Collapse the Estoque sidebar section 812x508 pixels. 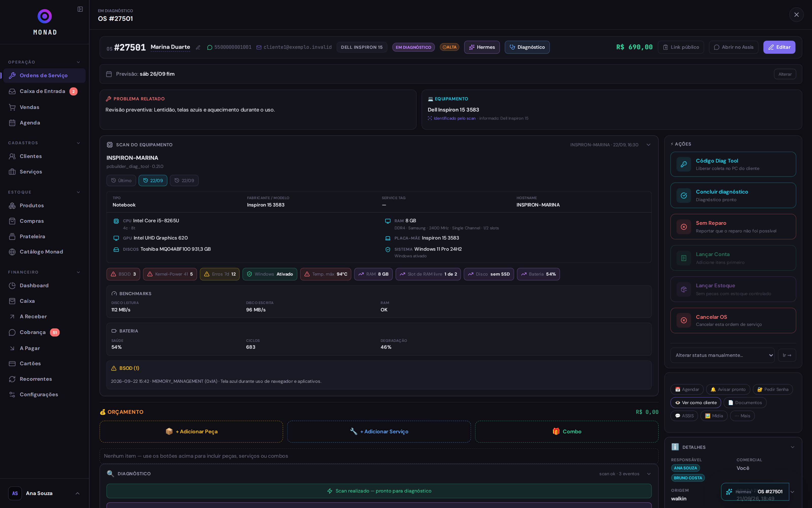point(78,192)
